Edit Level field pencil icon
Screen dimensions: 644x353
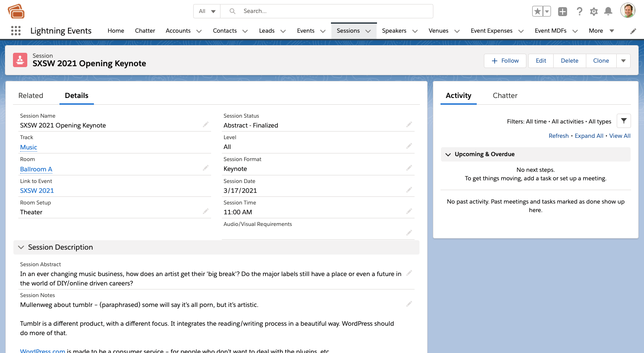409,146
